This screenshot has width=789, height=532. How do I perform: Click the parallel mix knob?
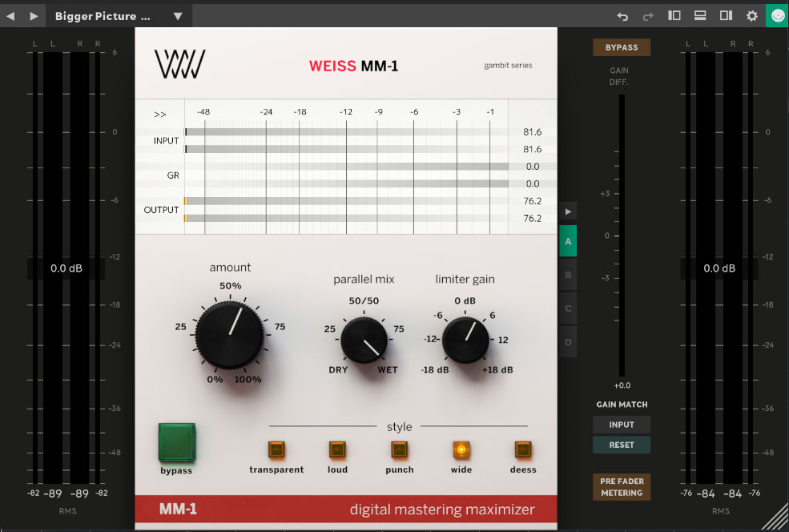pyautogui.click(x=364, y=341)
